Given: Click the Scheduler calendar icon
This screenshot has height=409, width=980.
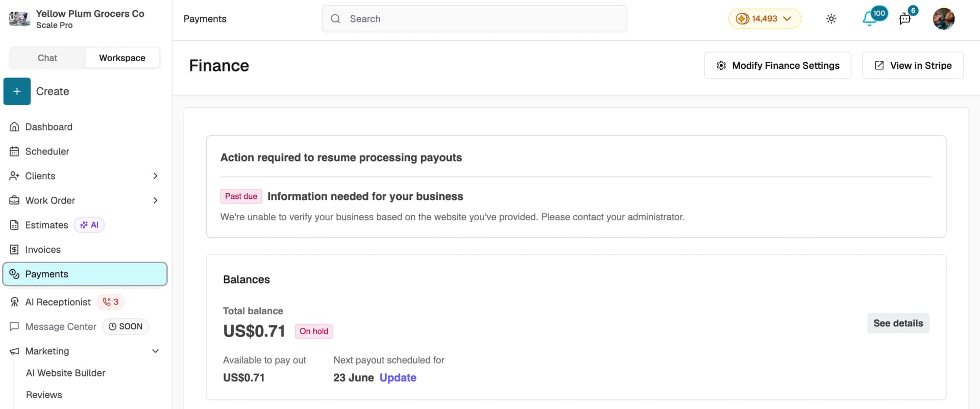Looking at the screenshot, I should tap(14, 151).
